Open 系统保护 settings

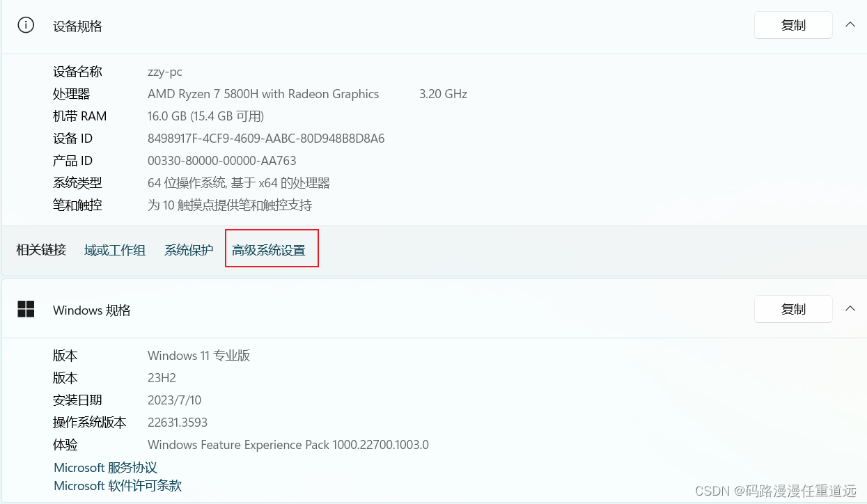[x=188, y=249]
